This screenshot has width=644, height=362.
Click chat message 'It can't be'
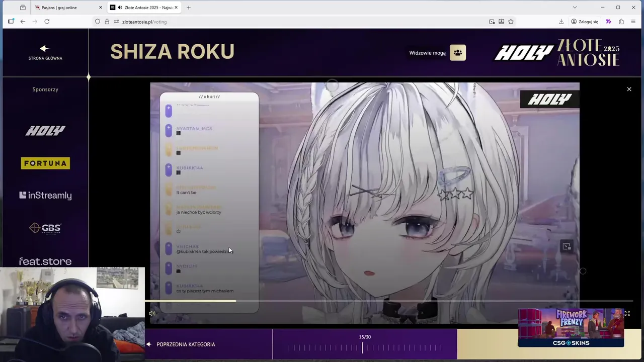click(186, 193)
